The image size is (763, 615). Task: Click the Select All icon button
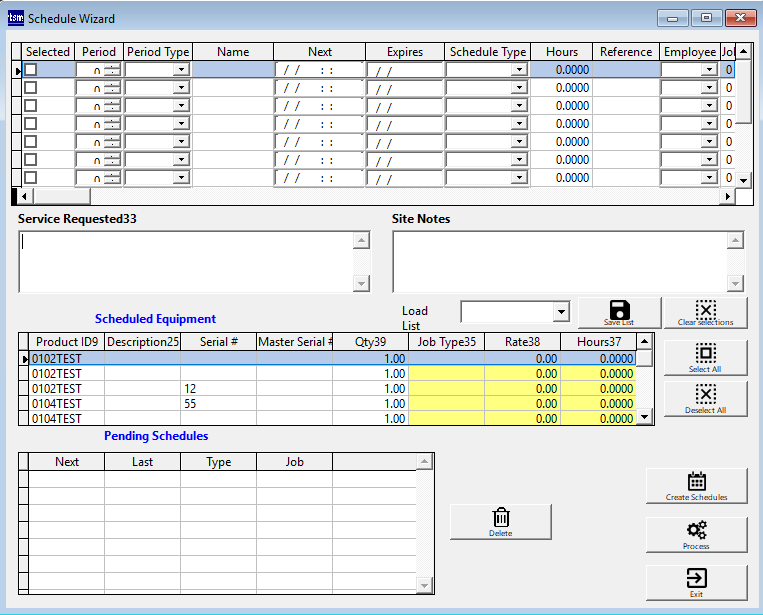pos(705,357)
